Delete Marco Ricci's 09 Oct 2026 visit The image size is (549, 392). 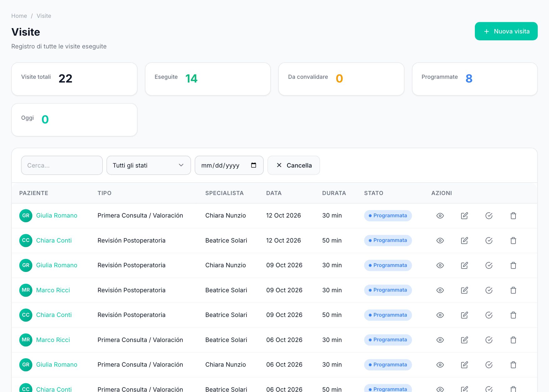click(513, 290)
